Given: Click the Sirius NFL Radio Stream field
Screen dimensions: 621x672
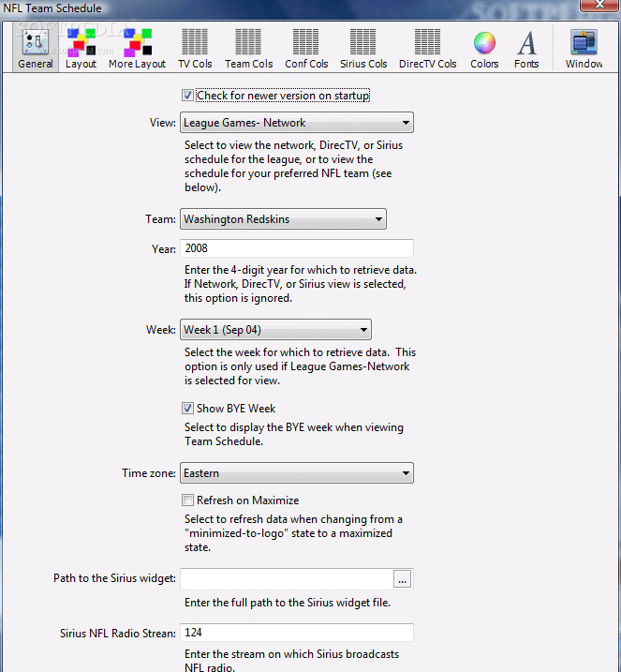Looking at the screenshot, I should click(297, 633).
